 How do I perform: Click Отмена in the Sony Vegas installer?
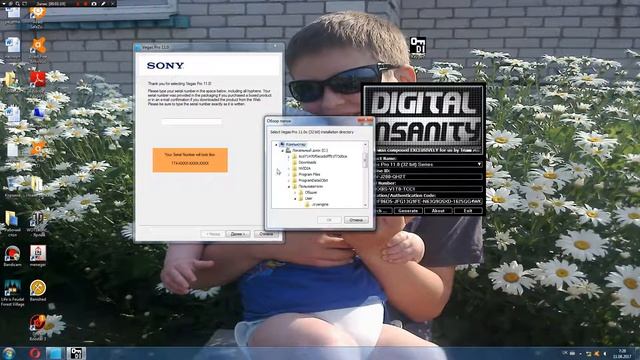[x=266, y=234]
